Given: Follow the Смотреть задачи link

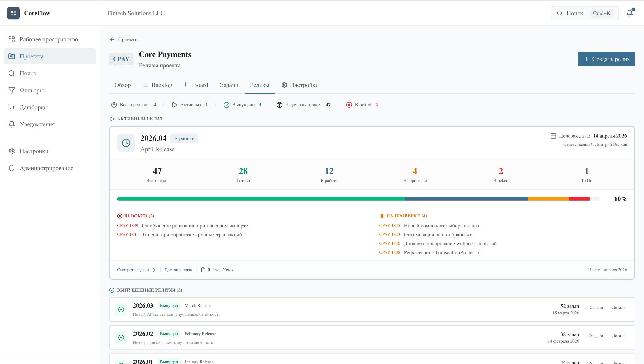Looking at the screenshot, I should 133,270.
